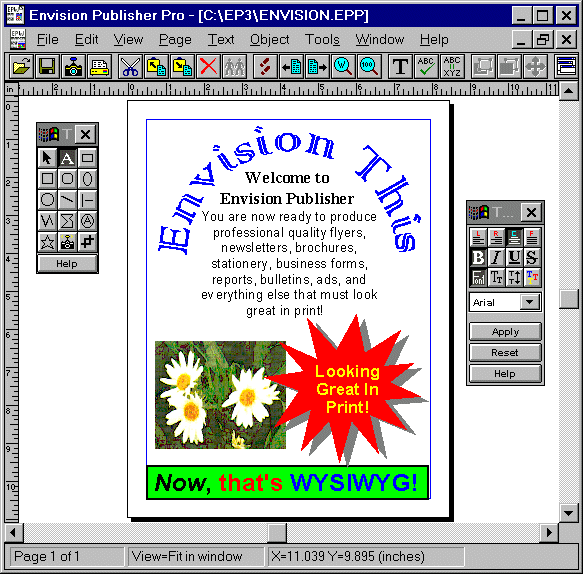Select the wide frame rectangle tool in the toolbox
The width and height of the screenshot is (583, 574).
point(87,158)
